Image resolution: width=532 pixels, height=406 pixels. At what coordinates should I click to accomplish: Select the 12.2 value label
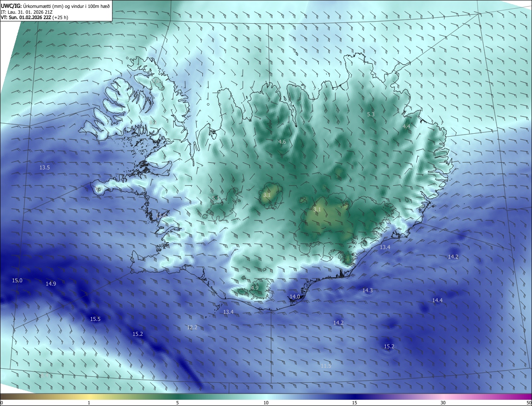click(x=192, y=328)
